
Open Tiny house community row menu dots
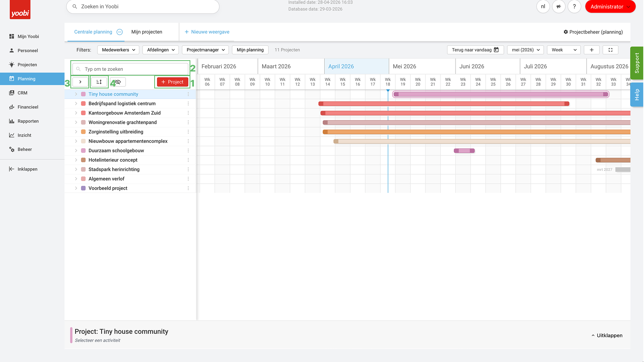pyautogui.click(x=188, y=94)
